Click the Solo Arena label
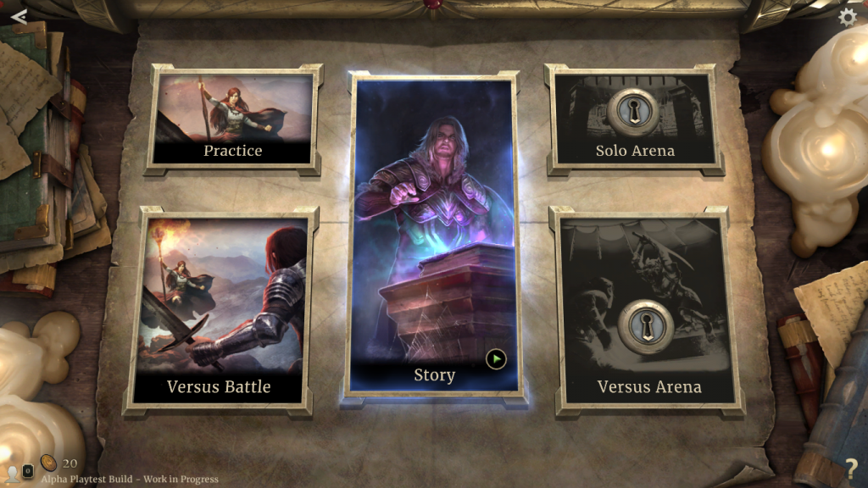The width and height of the screenshot is (868, 488). point(635,151)
